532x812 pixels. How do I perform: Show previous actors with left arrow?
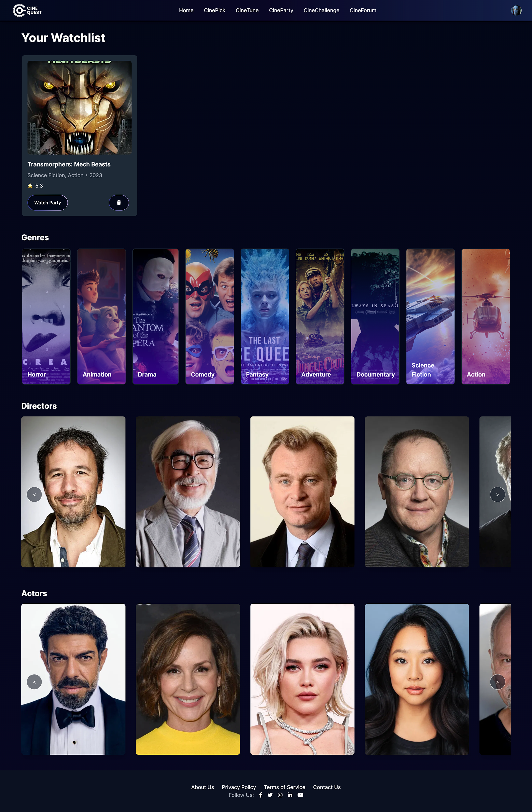tap(34, 682)
